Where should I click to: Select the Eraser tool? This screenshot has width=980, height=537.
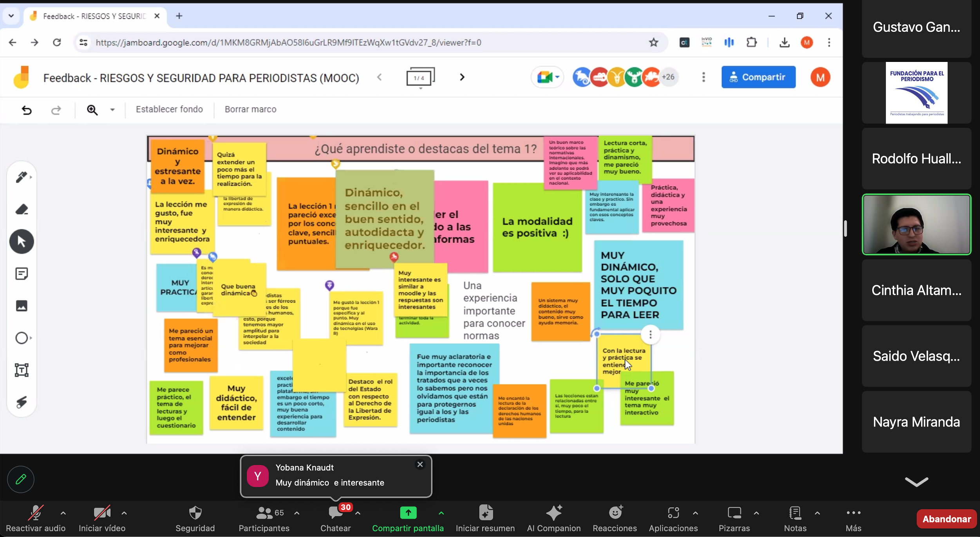pos(22,209)
